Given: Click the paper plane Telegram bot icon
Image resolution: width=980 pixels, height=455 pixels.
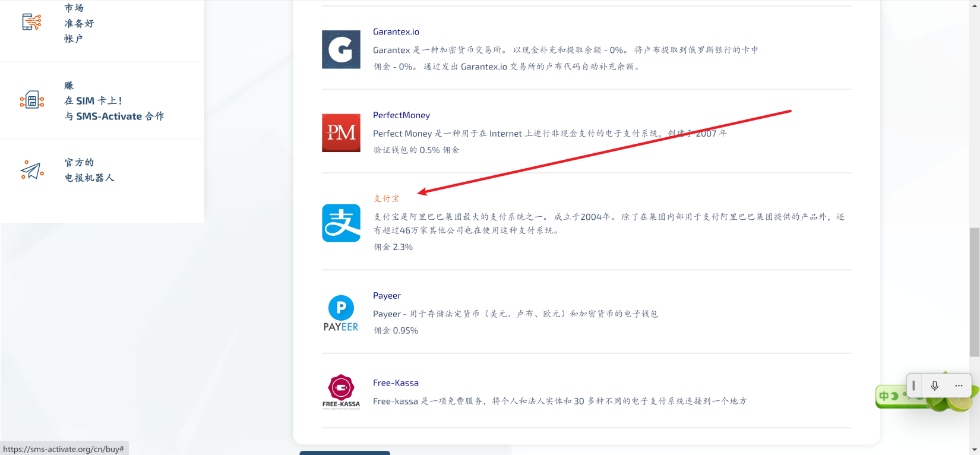Looking at the screenshot, I should pyautogui.click(x=32, y=170).
